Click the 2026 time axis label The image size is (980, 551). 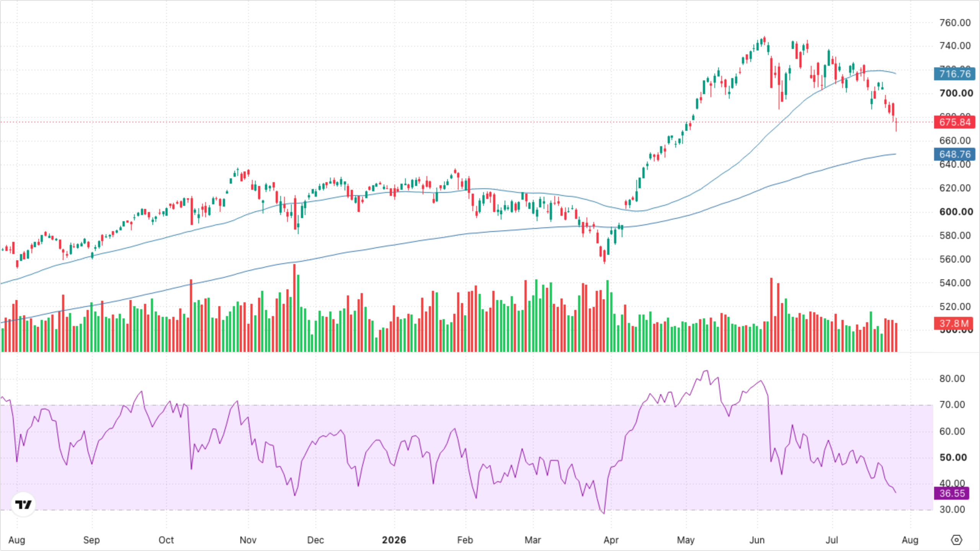pos(394,540)
